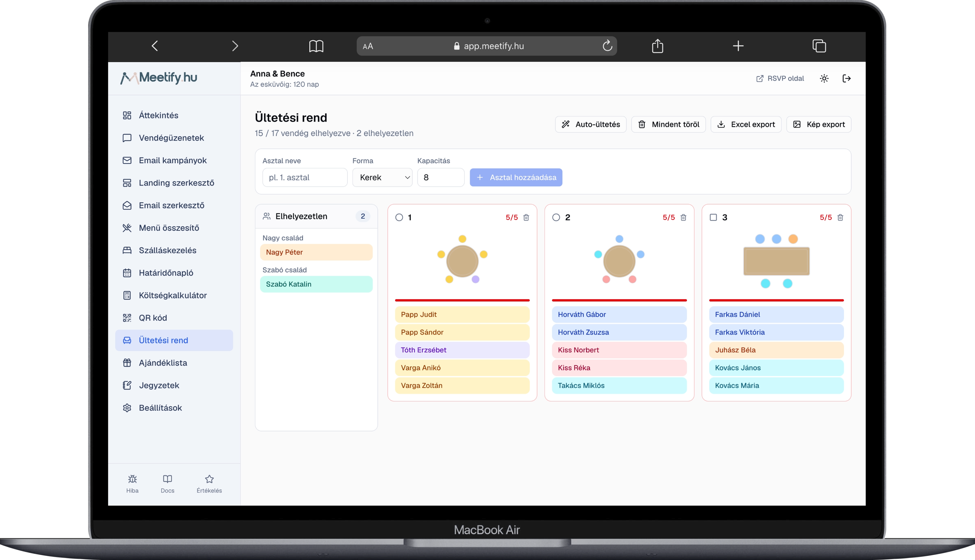Click the Auto-ültetés button
The height and width of the screenshot is (560, 975).
[590, 124]
